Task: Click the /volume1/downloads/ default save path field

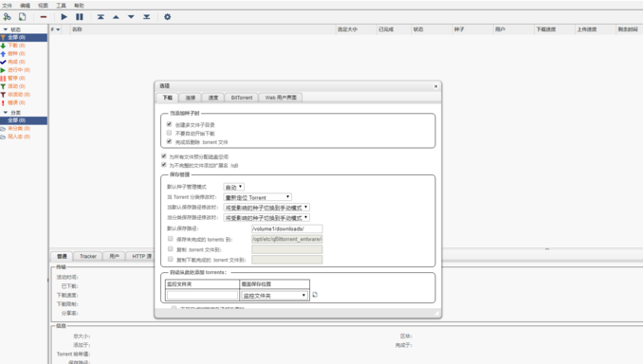Action: click(287, 228)
